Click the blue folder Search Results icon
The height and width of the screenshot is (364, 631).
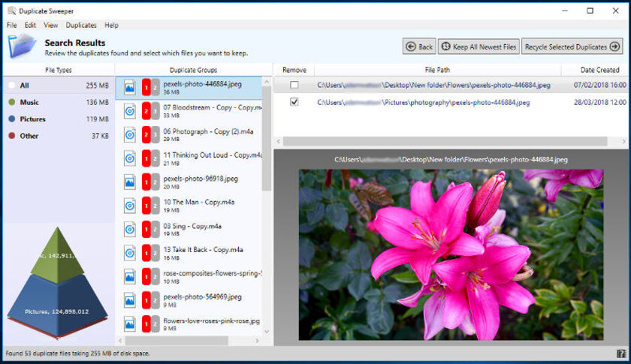(x=23, y=46)
